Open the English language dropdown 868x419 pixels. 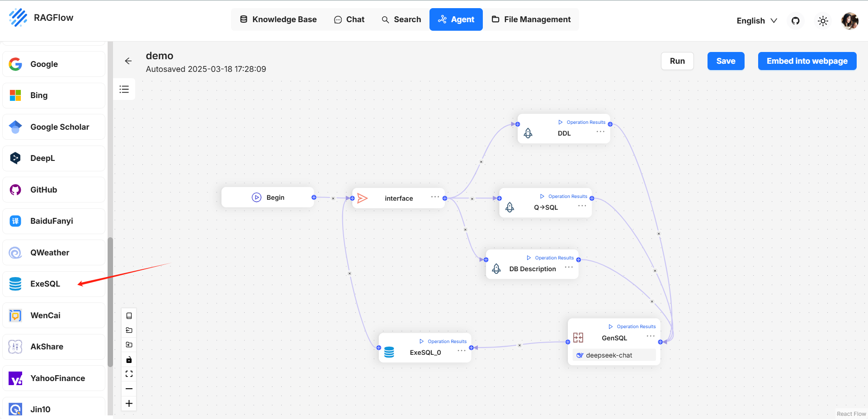(x=756, y=21)
